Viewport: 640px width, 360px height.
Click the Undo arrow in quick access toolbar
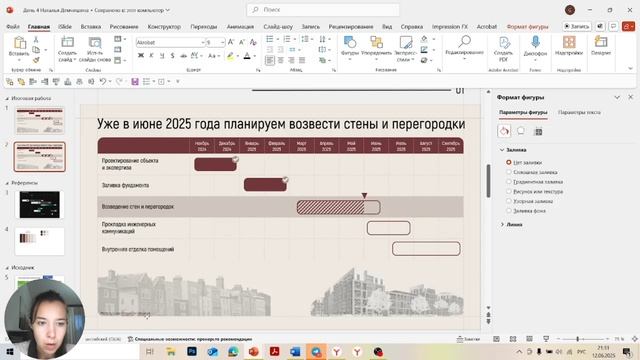coord(102,82)
